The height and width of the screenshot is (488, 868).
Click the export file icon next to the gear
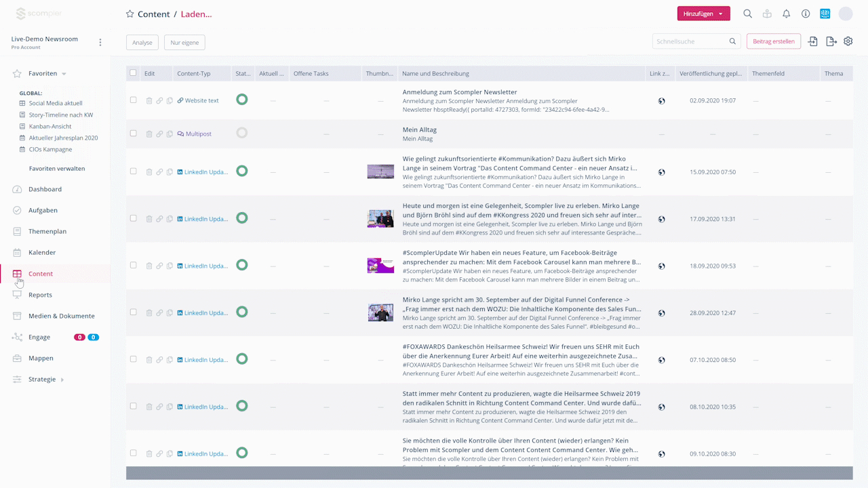[831, 41]
